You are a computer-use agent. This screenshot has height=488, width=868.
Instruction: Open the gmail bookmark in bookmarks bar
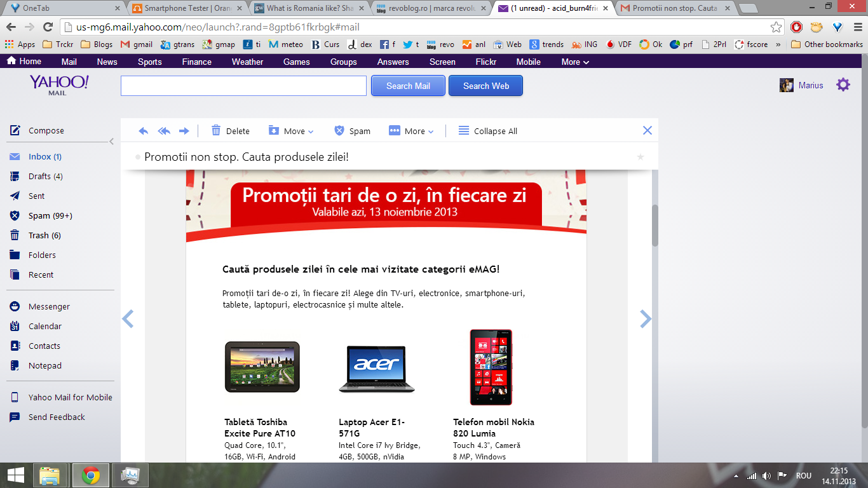click(x=137, y=44)
